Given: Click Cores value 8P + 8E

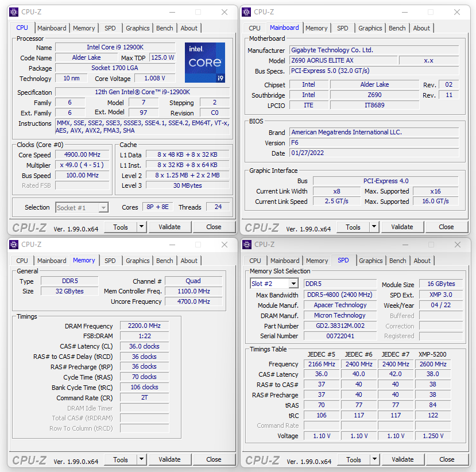Looking at the screenshot, I should click(x=157, y=207).
